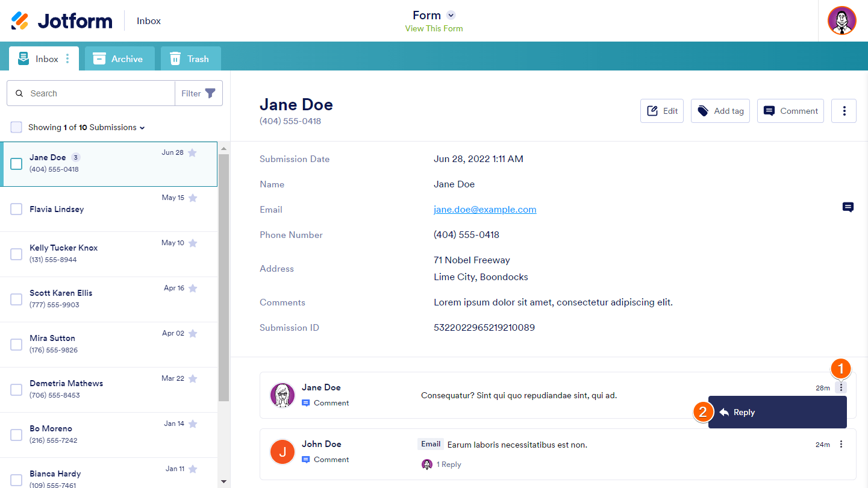This screenshot has width=868, height=488.
Task: Click John Doe's orange J avatar
Action: tap(283, 452)
